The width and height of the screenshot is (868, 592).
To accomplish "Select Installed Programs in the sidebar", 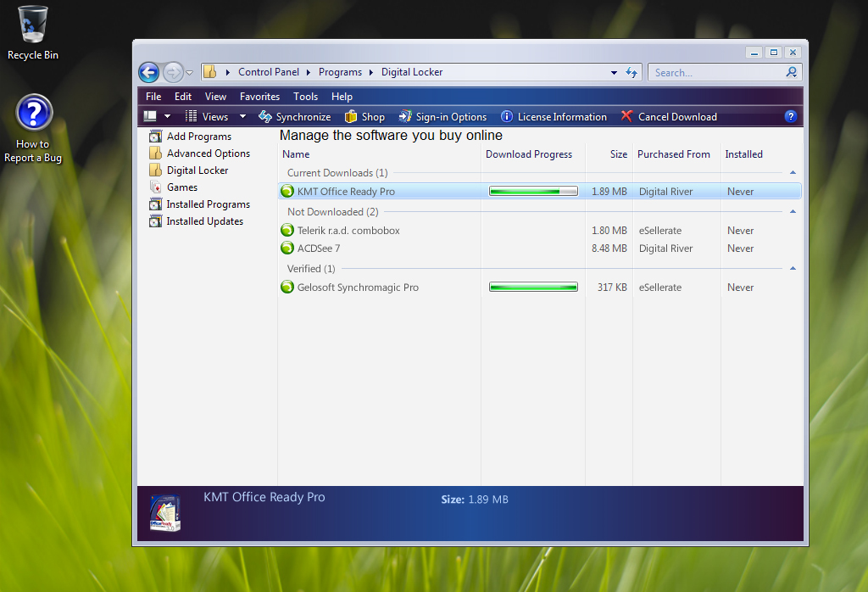I will [208, 204].
